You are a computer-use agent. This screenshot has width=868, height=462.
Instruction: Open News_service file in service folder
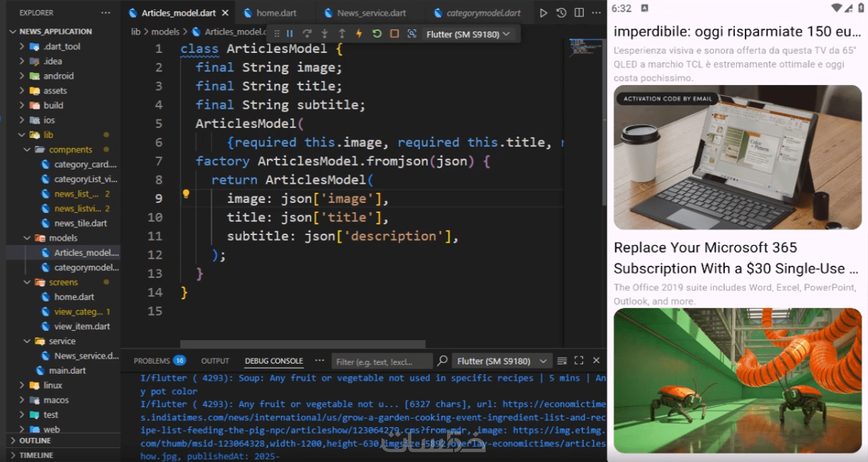point(86,356)
